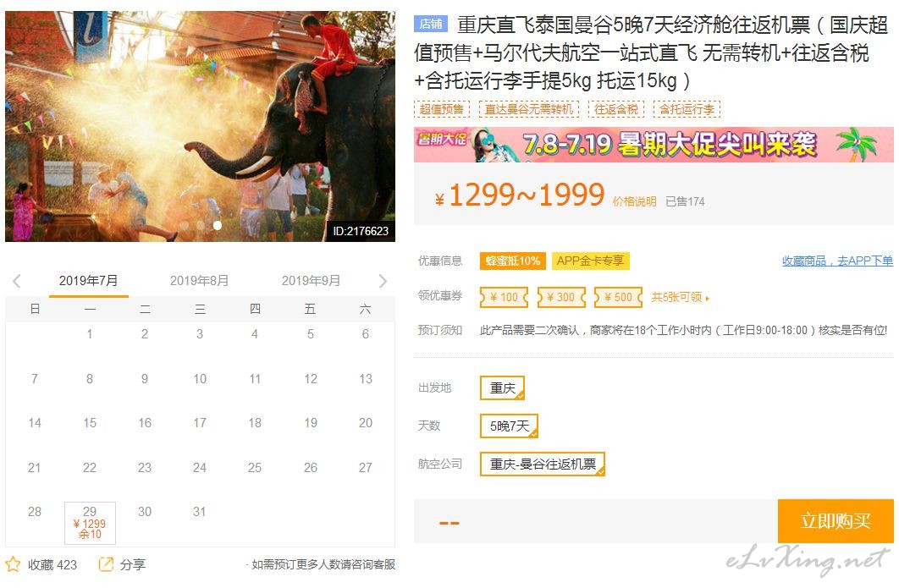Pick July 29 date priced ¥1299
The height and width of the screenshot is (588, 899).
(90, 523)
